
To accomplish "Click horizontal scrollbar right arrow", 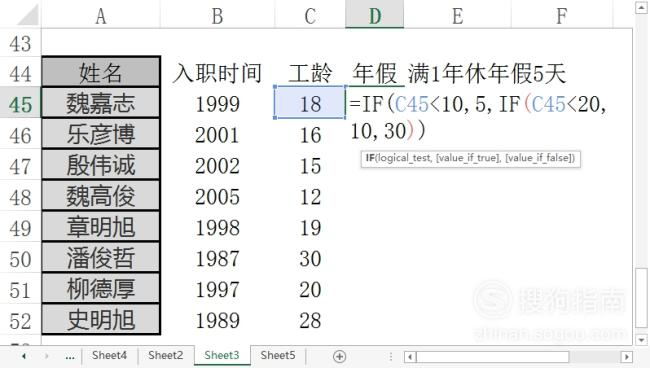I will click(x=626, y=356).
